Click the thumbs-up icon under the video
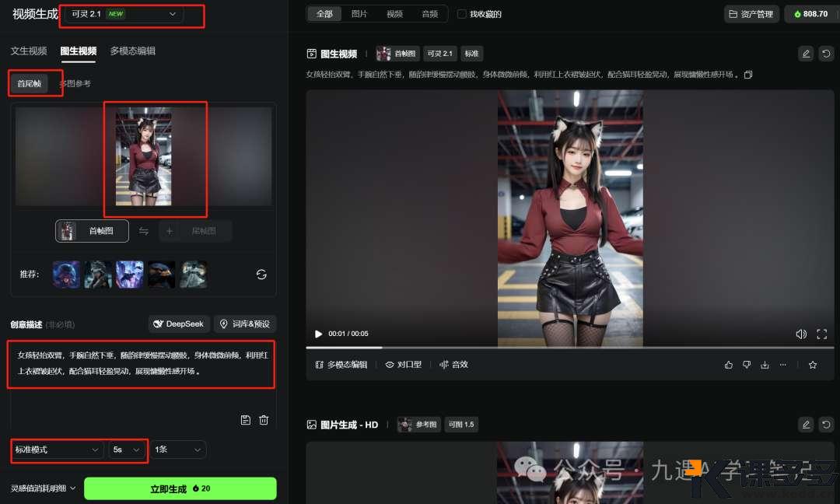This screenshot has height=504, width=840. (x=729, y=365)
